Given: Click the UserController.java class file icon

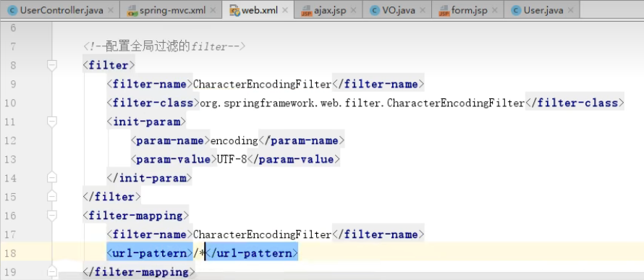Looking at the screenshot, I should point(12,11).
